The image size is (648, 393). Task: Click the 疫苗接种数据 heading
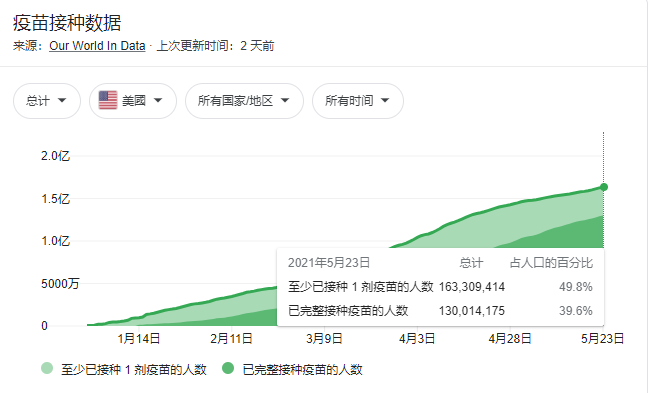[67, 23]
